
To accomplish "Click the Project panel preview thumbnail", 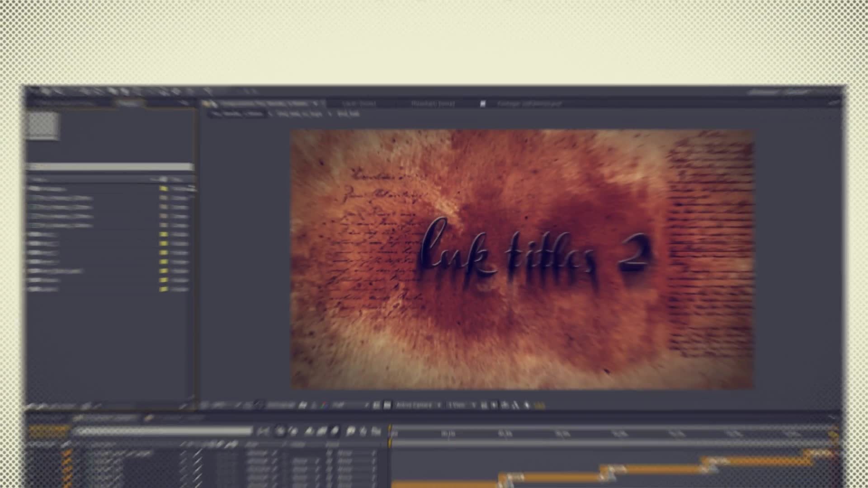I will tap(42, 125).
